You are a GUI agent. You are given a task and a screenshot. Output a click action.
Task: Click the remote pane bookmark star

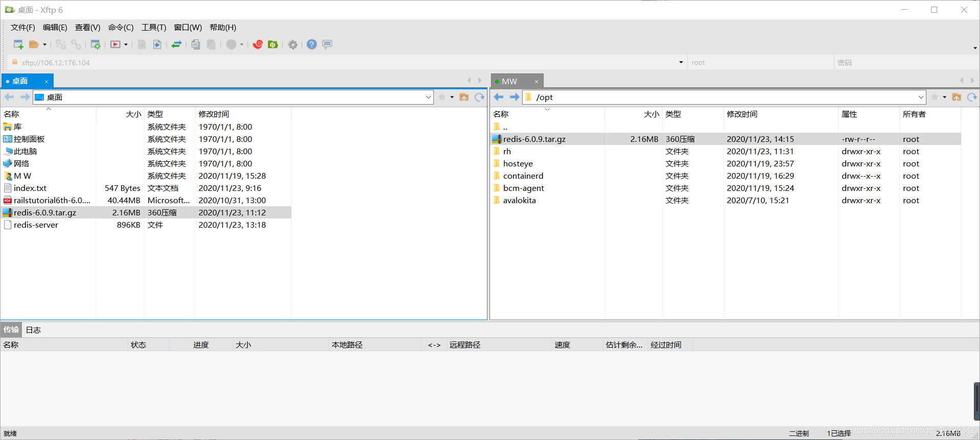tap(935, 97)
